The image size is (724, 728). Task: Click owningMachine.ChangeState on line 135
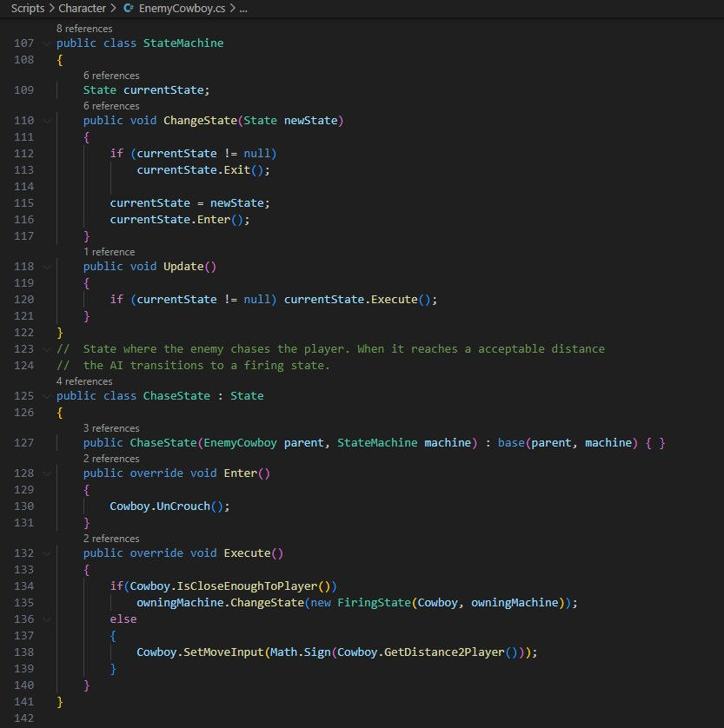click(x=220, y=603)
